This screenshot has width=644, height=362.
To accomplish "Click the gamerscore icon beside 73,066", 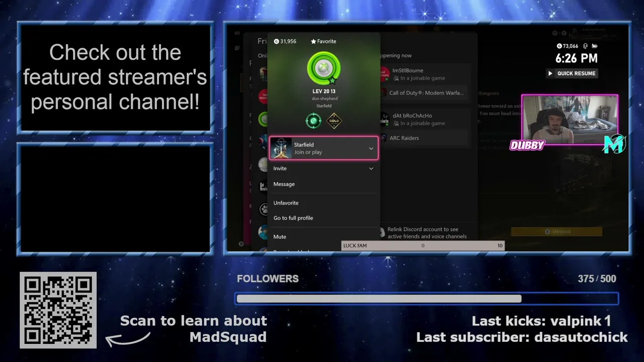I will coord(559,46).
